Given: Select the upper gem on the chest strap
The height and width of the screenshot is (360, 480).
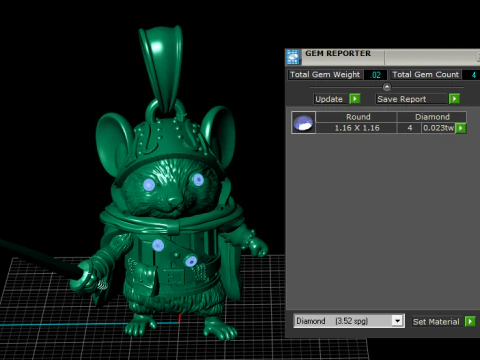Looking at the screenshot, I should click(x=158, y=245).
